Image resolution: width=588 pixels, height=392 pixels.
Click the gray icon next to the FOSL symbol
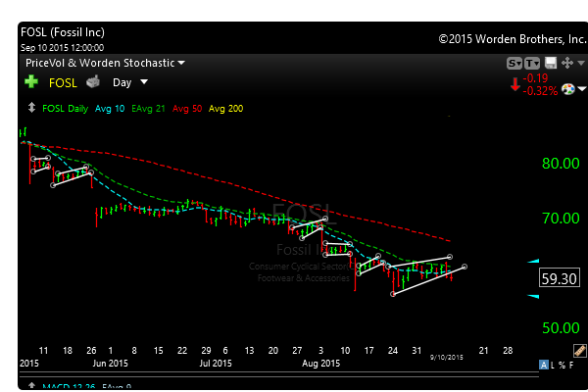tap(93, 81)
